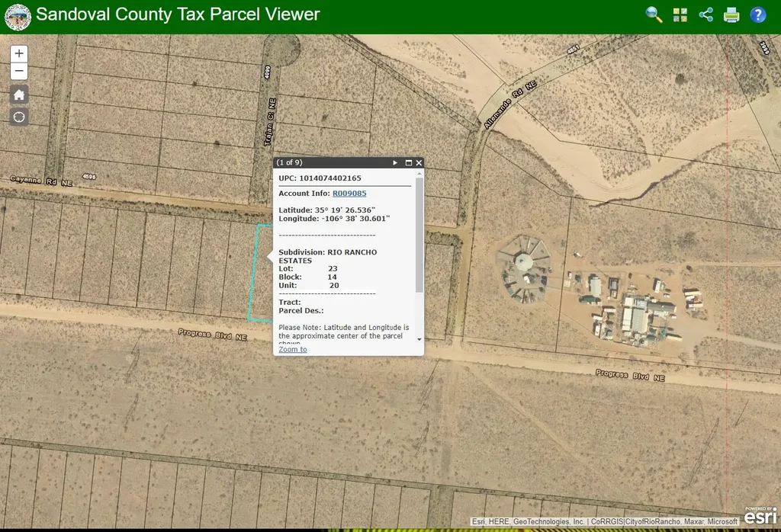
Task: Open the search magnifier tool
Action: coord(654,14)
